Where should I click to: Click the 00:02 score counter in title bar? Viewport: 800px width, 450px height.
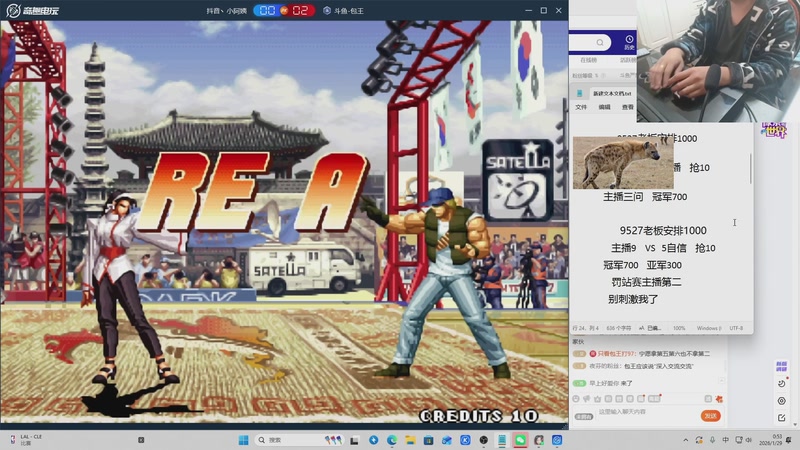click(x=284, y=11)
